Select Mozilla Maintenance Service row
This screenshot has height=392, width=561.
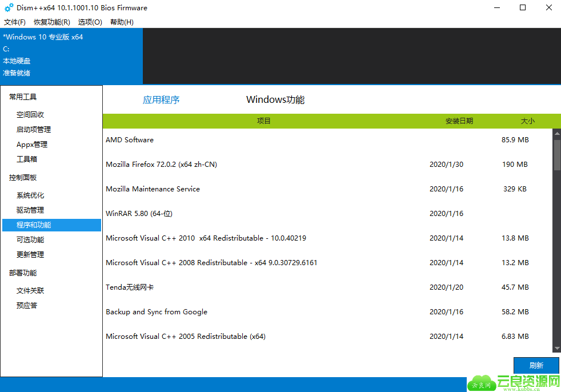[327, 189]
